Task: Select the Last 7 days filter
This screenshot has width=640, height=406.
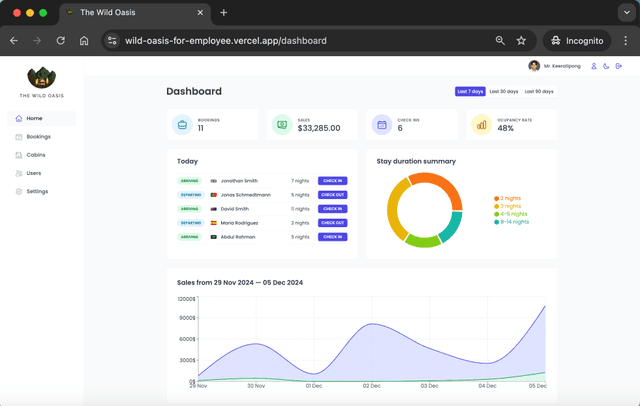Action: [x=470, y=91]
